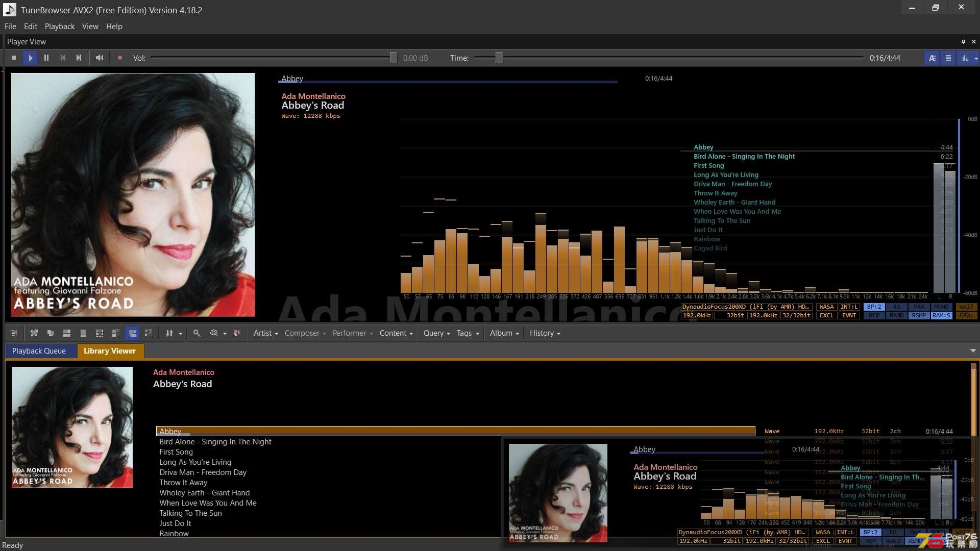Expand the sort order dropdown arrow

[180, 334]
